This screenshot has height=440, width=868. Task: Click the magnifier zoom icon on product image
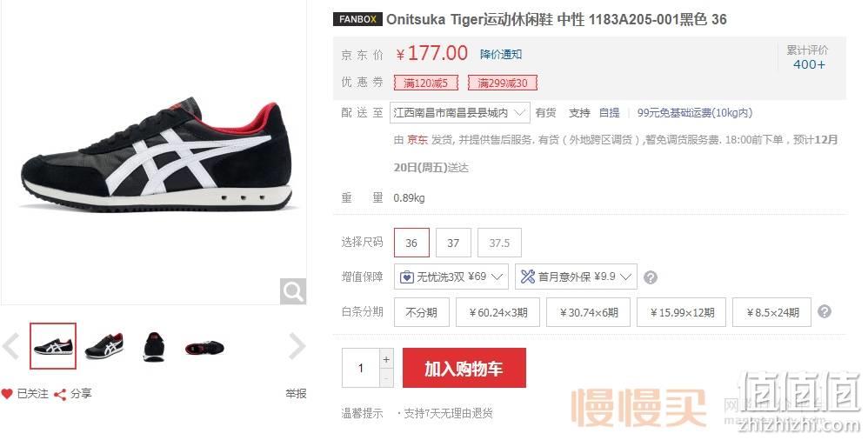(293, 290)
